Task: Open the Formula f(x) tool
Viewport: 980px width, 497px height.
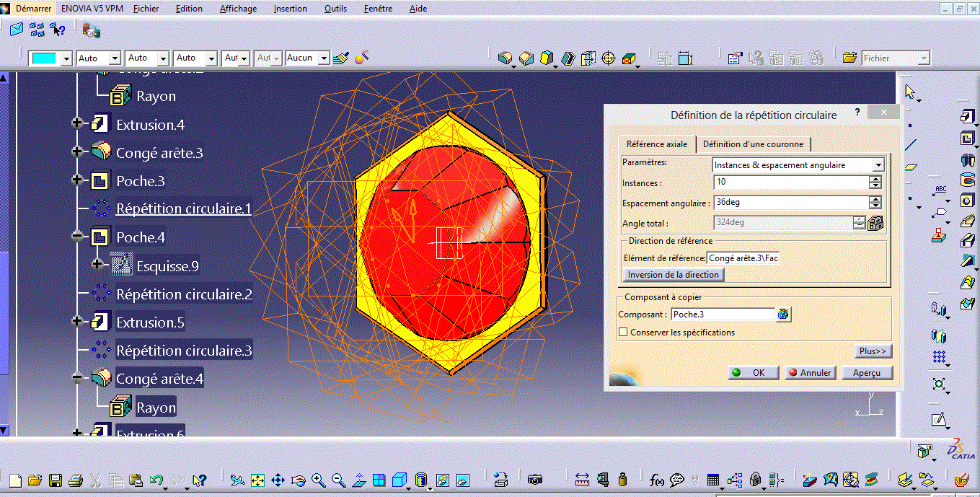Action: (657, 480)
